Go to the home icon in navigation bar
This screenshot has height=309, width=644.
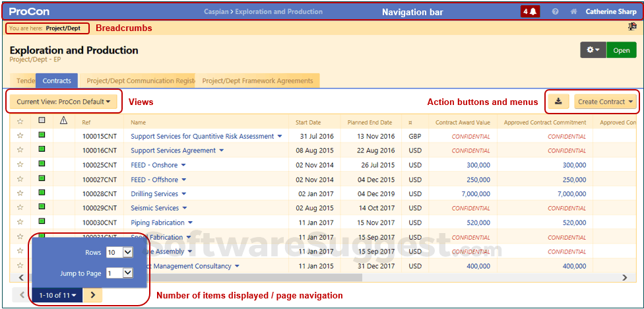coord(574,12)
